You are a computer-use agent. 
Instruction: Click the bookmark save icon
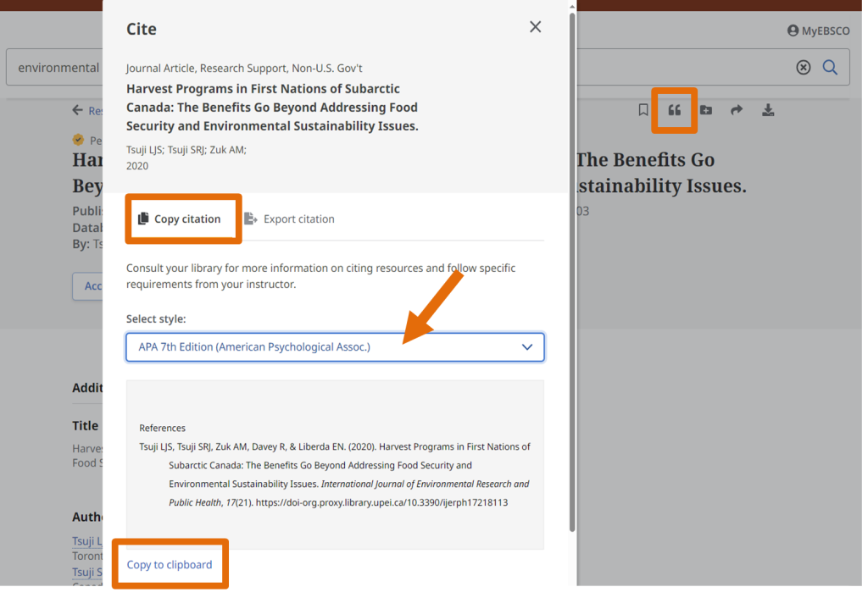click(643, 110)
